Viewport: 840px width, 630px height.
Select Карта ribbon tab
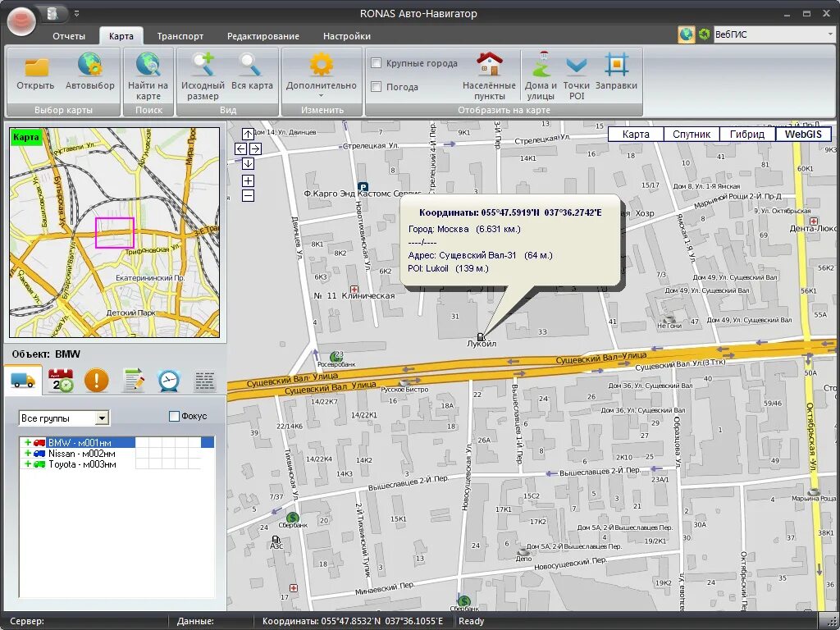tap(121, 36)
